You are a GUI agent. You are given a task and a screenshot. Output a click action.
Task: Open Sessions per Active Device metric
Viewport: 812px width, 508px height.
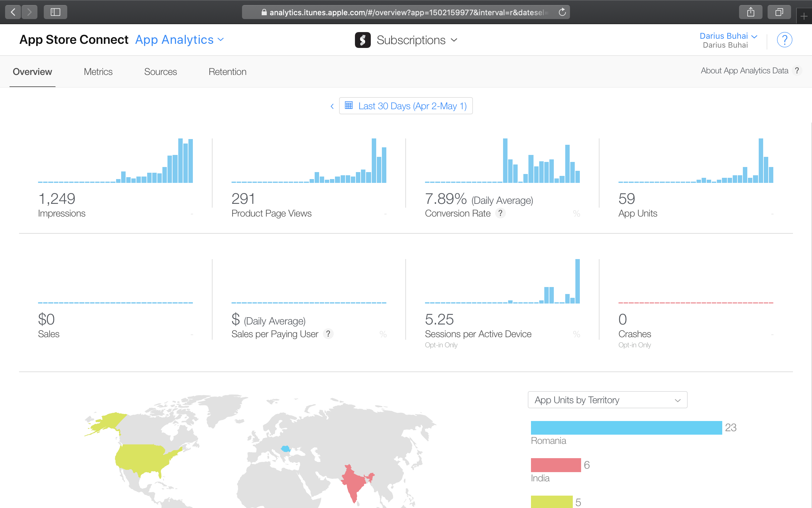point(478,334)
